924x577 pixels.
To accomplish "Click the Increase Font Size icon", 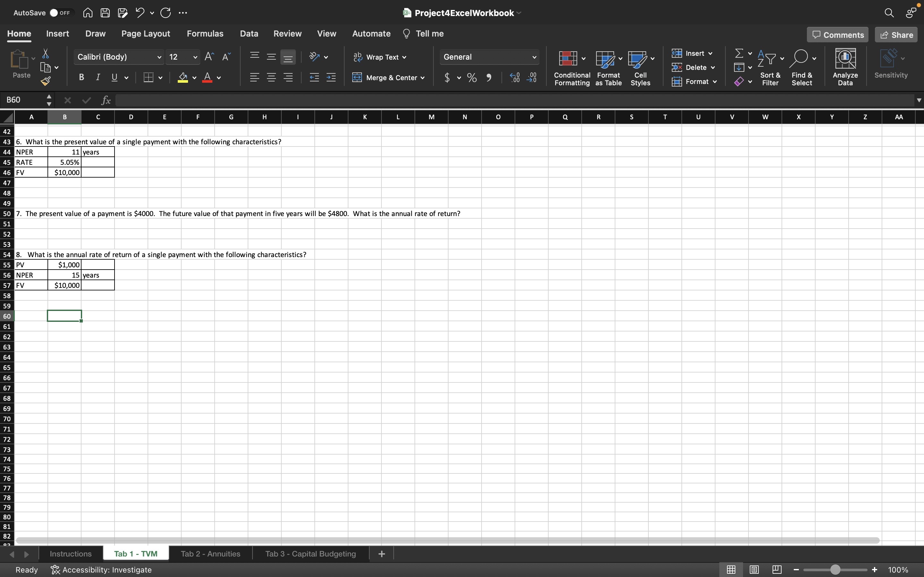I will pos(209,57).
